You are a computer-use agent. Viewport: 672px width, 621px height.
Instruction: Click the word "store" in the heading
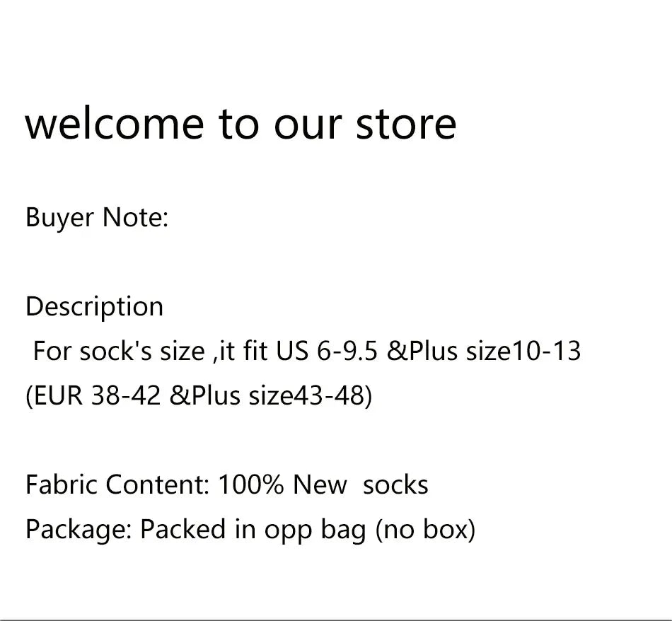click(405, 124)
